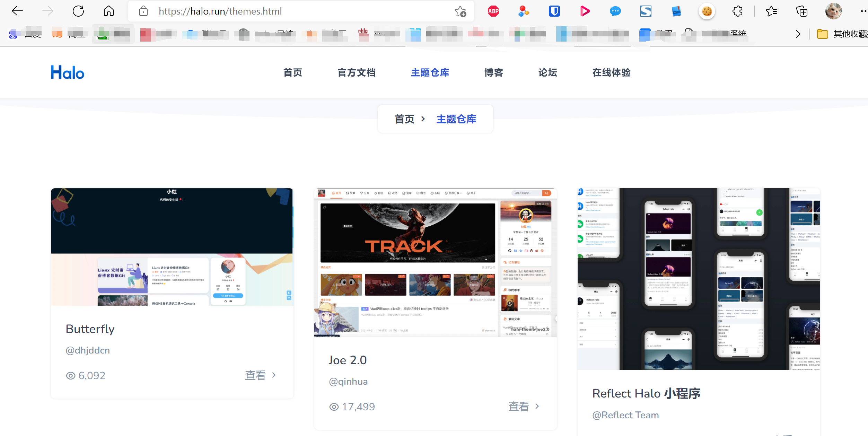
Task: Open the user profile avatar
Action: 833,11
